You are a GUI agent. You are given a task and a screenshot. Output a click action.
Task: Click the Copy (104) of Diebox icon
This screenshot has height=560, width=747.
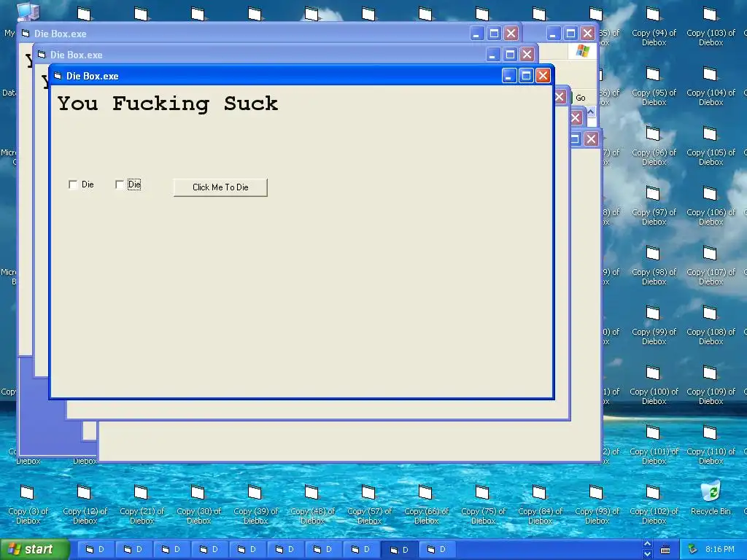(x=711, y=86)
